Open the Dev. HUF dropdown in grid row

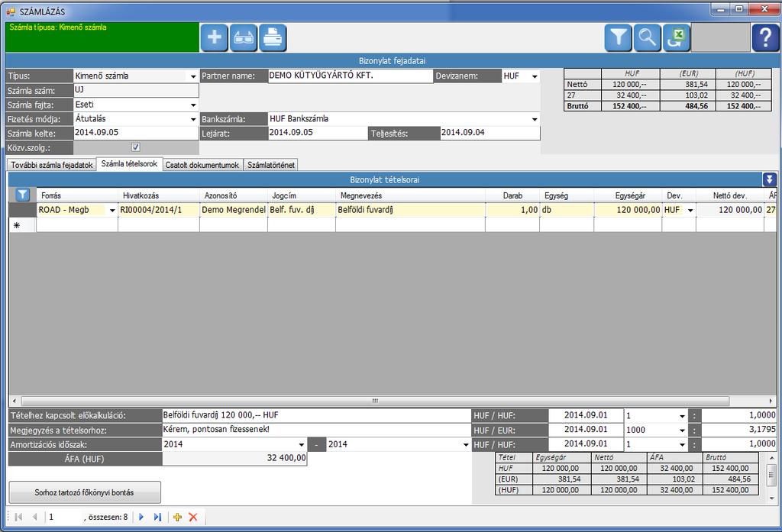[690, 211]
